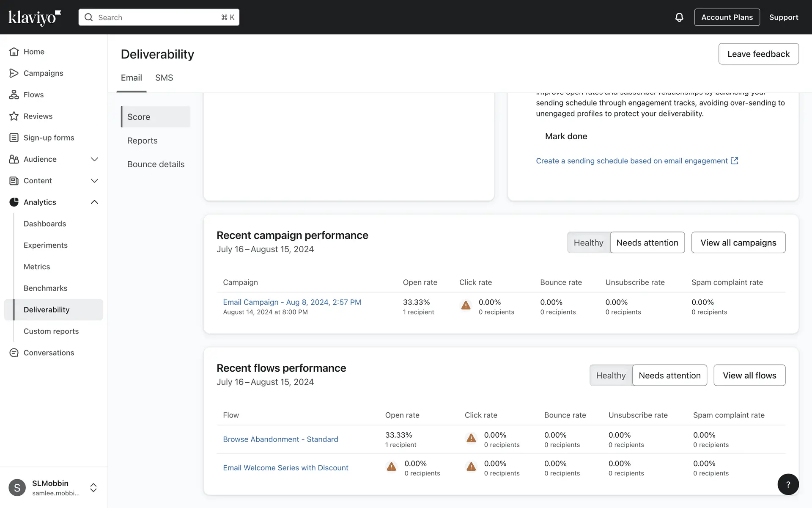Screen dimensions: 812x508
Task: Click the Home house icon
Action: [x=14, y=52]
